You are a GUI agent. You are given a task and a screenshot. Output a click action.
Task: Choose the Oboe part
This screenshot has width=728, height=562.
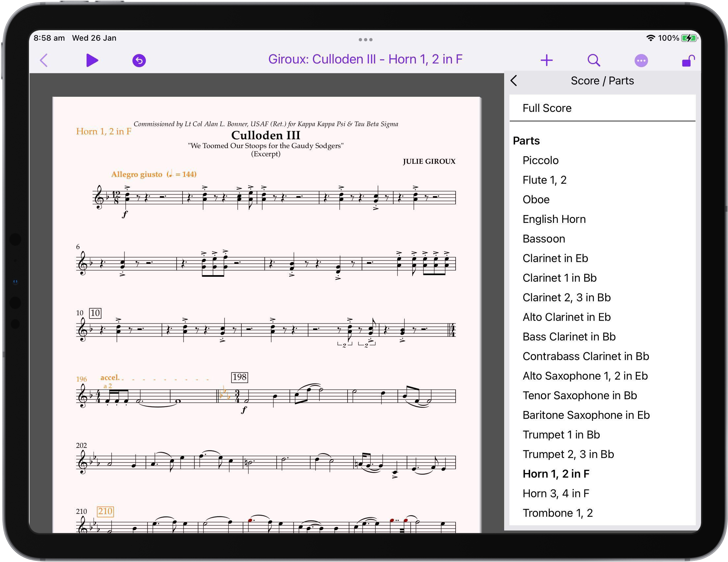pyautogui.click(x=602, y=200)
